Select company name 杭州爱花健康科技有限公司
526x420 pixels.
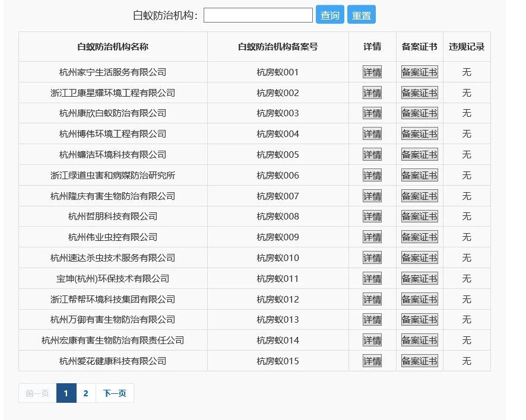click(113, 361)
